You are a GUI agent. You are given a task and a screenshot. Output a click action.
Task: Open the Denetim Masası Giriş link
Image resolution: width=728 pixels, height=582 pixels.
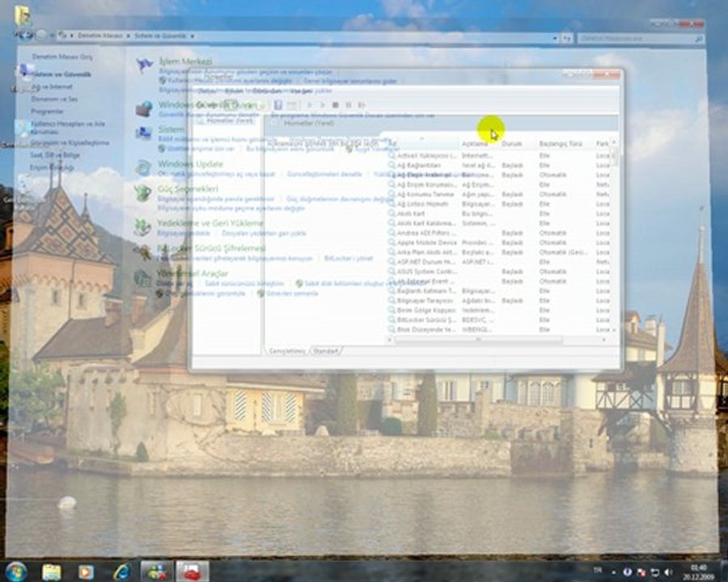(x=62, y=57)
